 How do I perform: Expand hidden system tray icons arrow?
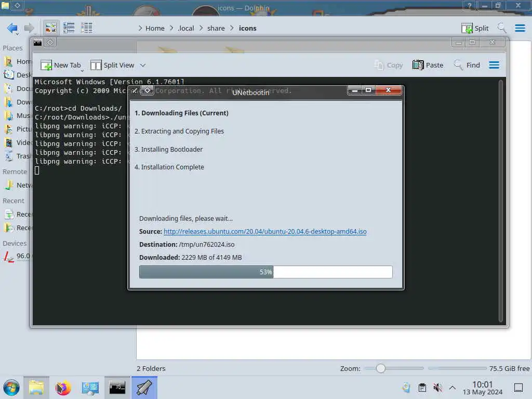[453, 388]
